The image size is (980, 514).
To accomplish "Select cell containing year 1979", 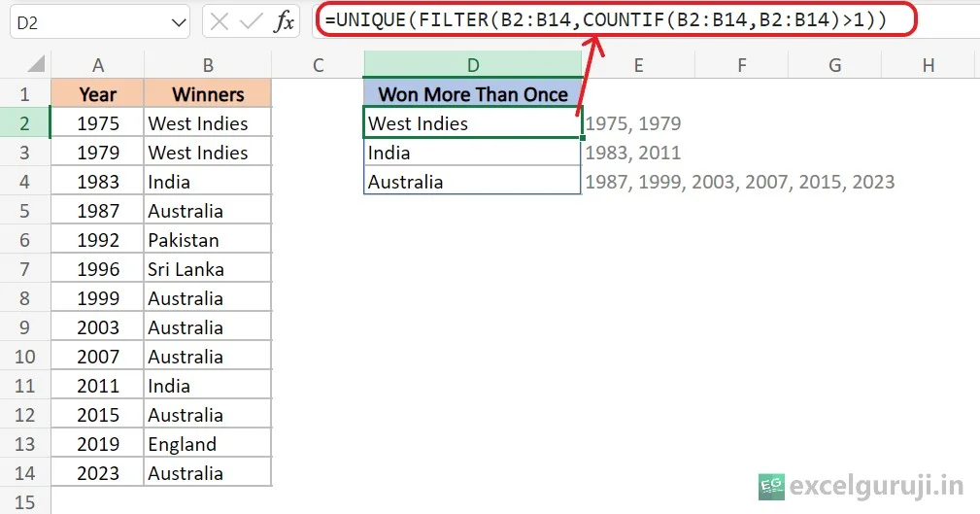I will pos(97,153).
